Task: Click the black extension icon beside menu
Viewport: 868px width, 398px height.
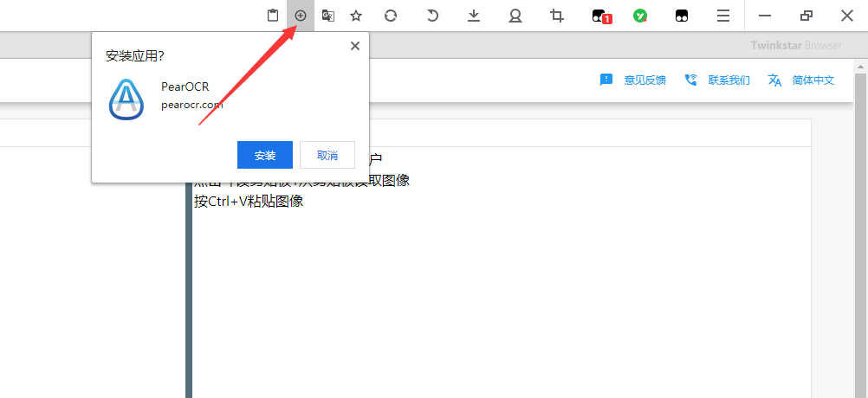Action: [x=682, y=16]
